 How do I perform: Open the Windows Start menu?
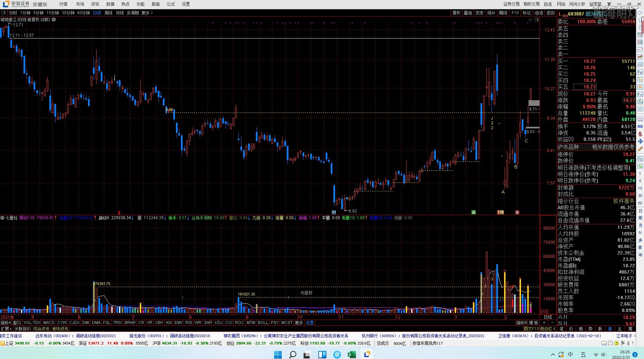[x=278, y=354]
